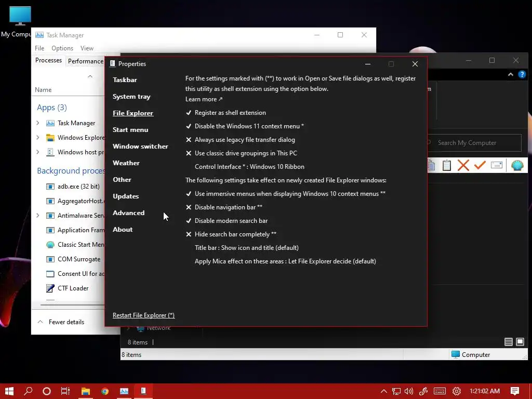Enable Disable navigation bar option
532x399 pixels.
pyautogui.click(x=224, y=207)
